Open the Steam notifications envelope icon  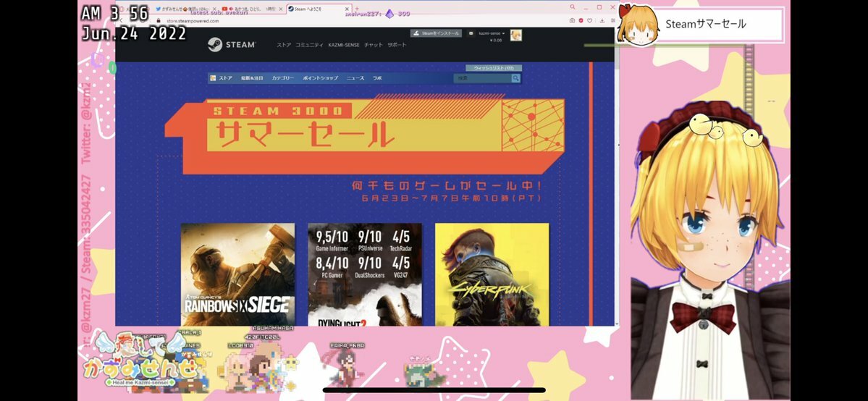pyautogui.click(x=471, y=33)
